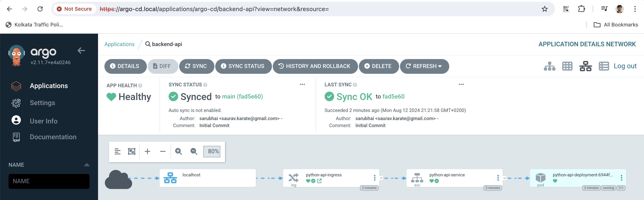Click the SYNC button
The width and height of the screenshot is (644, 200).
point(196,66)
